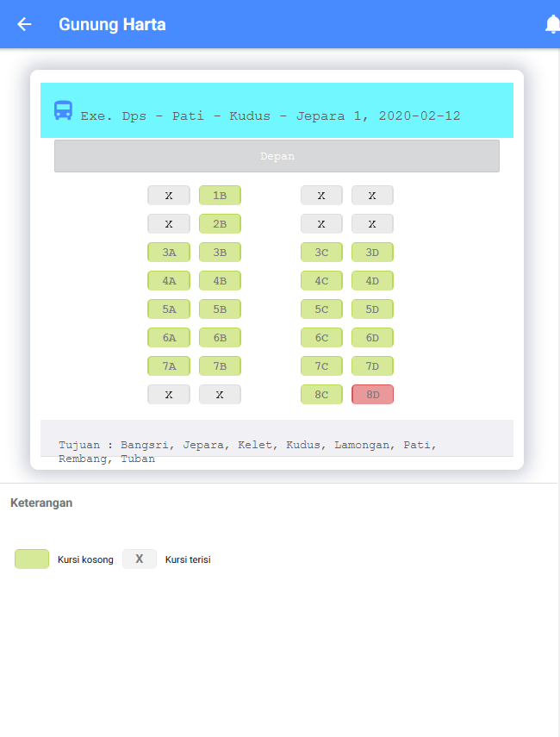
Task: Select seat 4A
Action: coord(169,281)
